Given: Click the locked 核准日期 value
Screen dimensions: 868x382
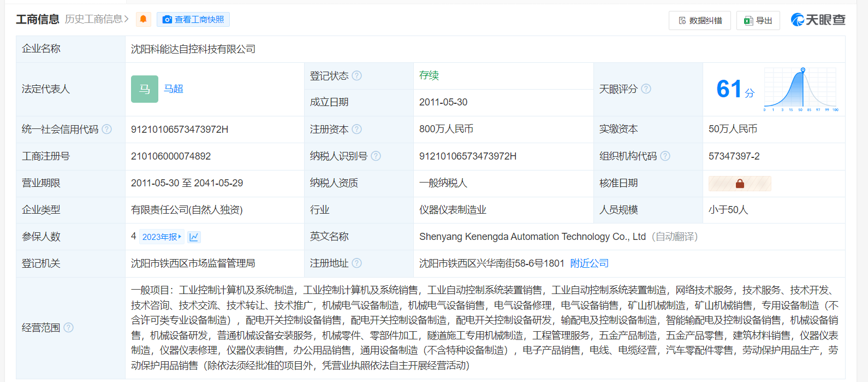Looking at the screenshot, I should pos(740,184).
